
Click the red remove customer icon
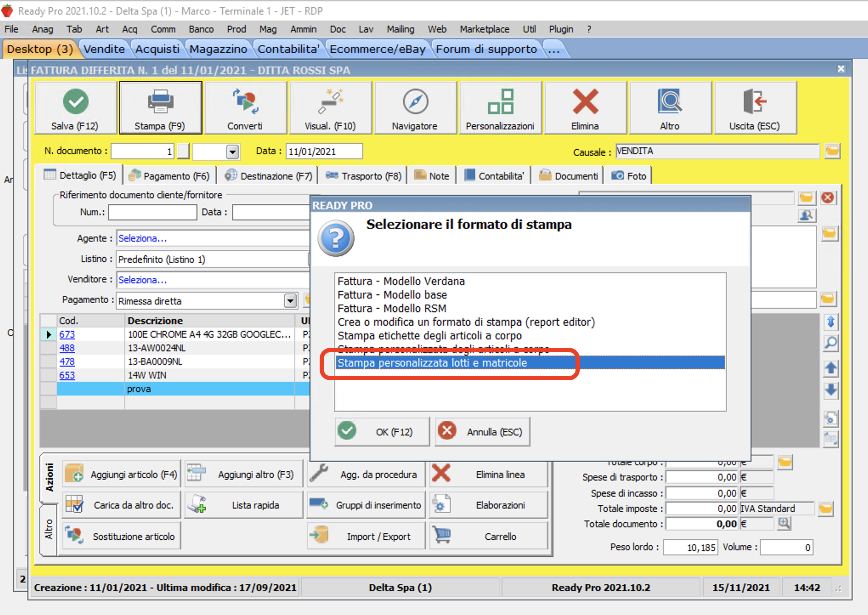point(828,198)
